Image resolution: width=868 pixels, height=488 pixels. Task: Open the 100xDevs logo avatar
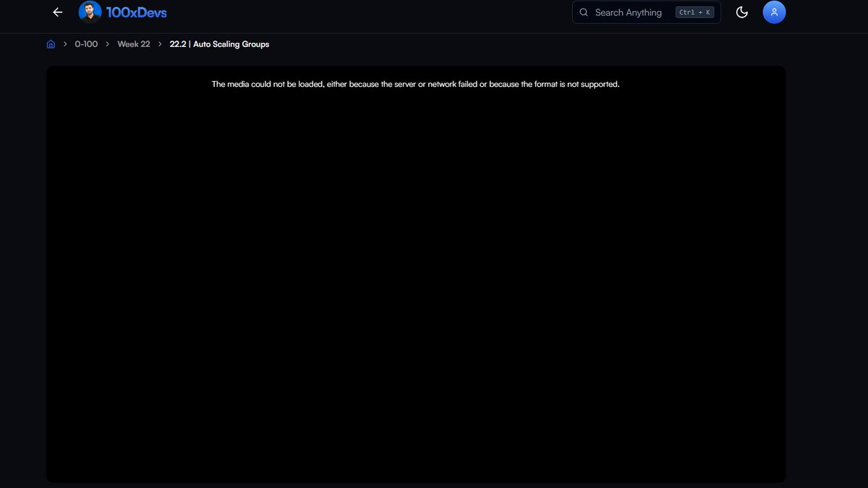tap(90, 12)
